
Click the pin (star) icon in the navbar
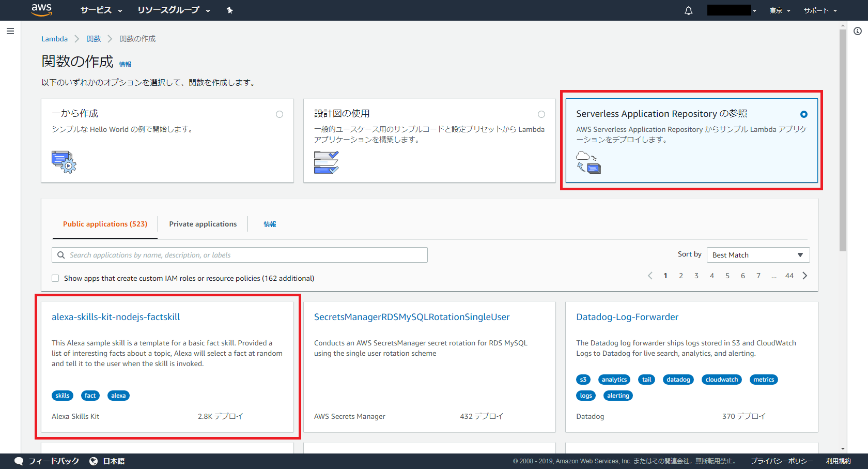coord(229,10)
